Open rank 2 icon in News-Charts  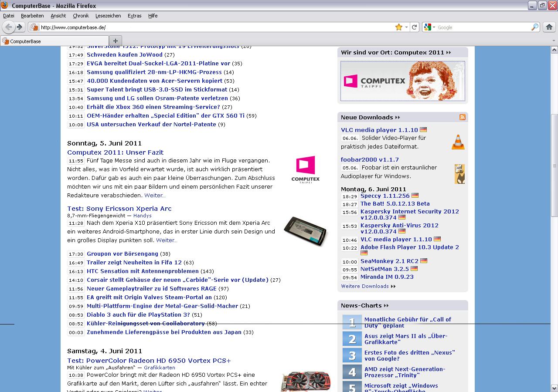[352, 338]
